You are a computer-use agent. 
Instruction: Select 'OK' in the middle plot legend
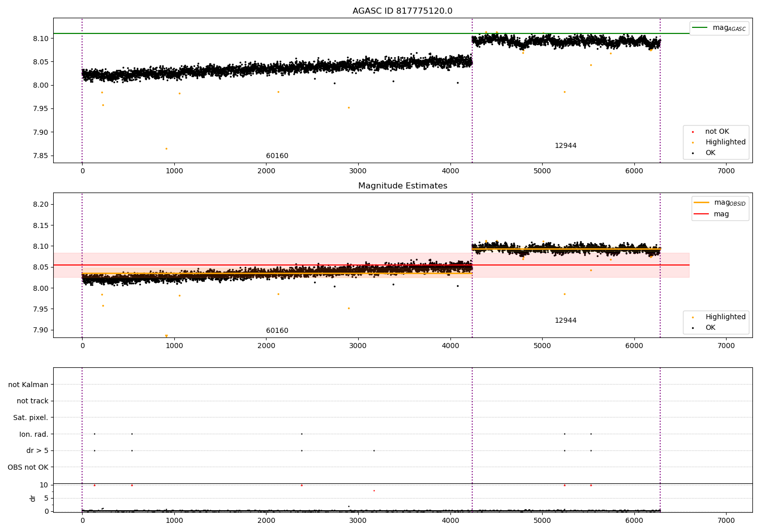coord(710,328)
